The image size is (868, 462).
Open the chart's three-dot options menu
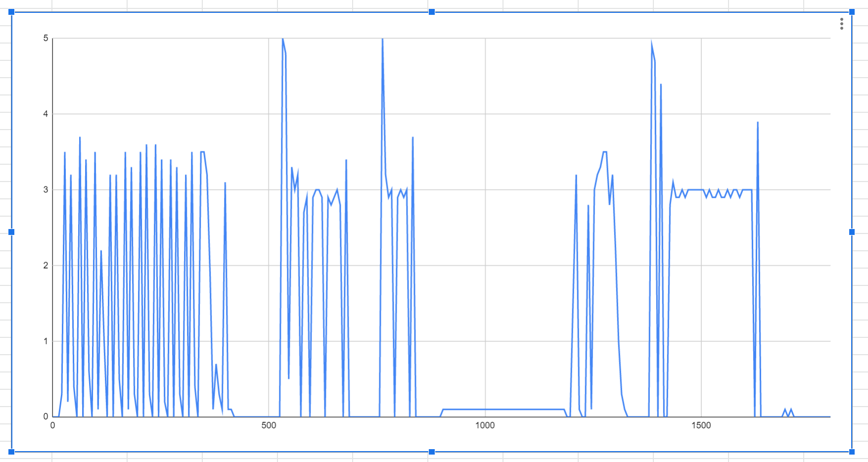coord(841,24)
